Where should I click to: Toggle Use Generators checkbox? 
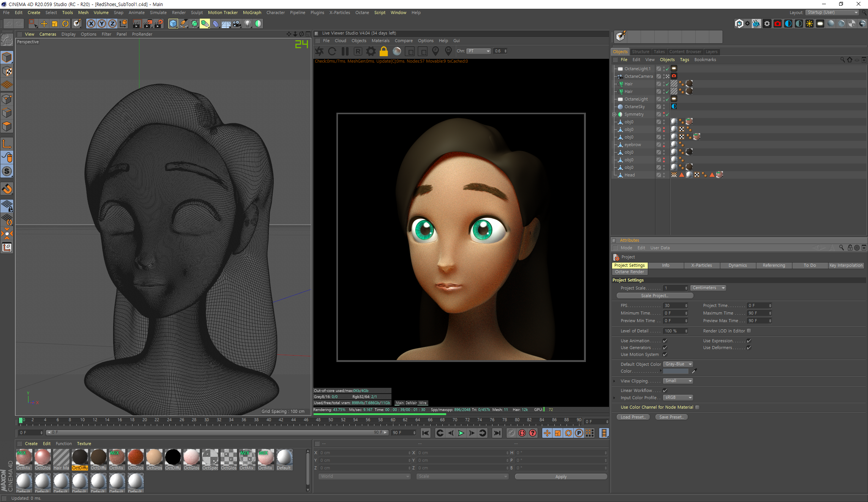665,348
